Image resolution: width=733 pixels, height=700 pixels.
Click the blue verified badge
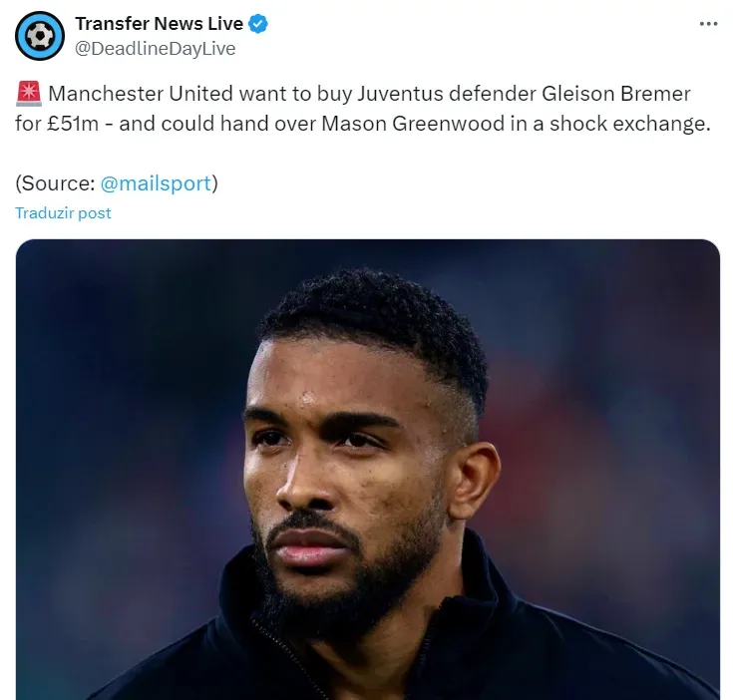pos(258,24)
